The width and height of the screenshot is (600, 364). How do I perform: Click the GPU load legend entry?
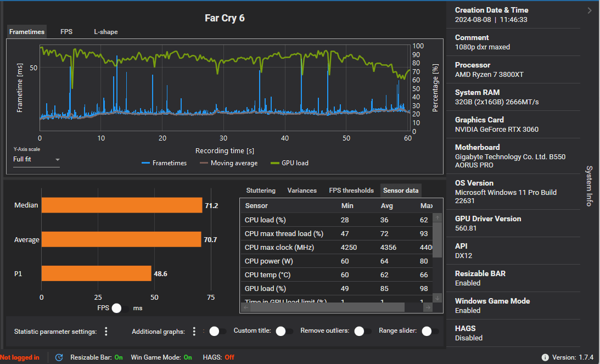coord(289,163)
